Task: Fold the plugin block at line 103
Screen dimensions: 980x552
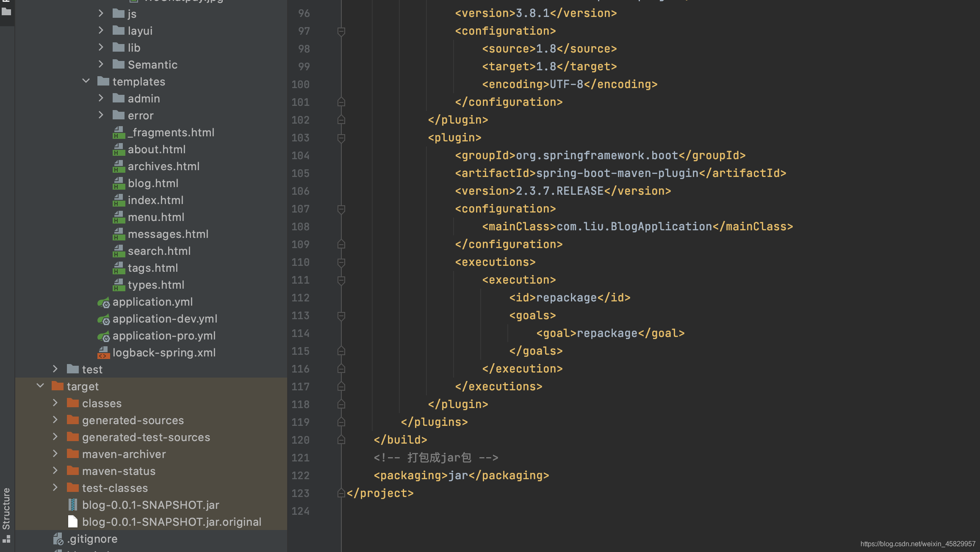Action: pos(341,138)
